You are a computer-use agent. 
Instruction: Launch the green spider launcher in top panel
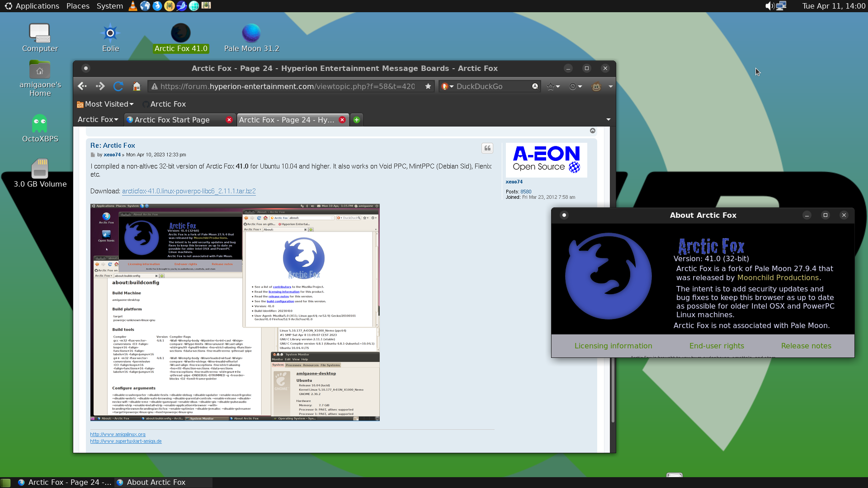206,6
